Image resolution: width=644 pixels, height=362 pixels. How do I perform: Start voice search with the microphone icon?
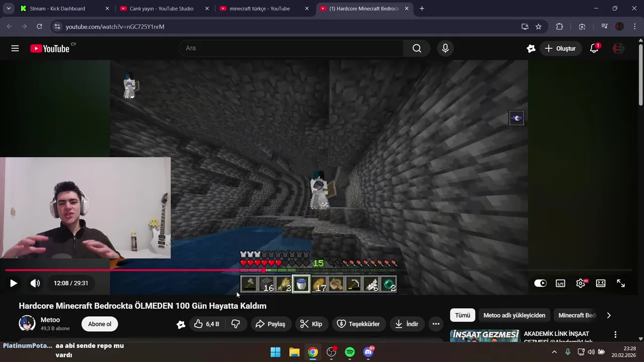445,48
